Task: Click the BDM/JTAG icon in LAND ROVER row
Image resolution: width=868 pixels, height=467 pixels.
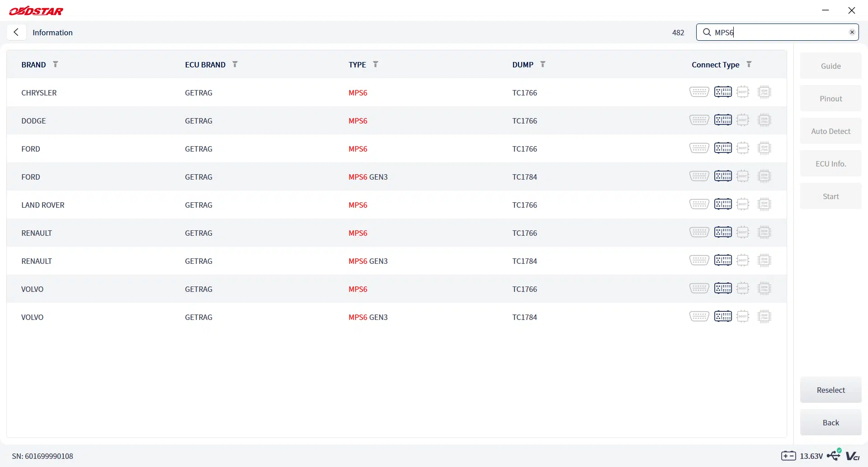Action: click(764, 204)
